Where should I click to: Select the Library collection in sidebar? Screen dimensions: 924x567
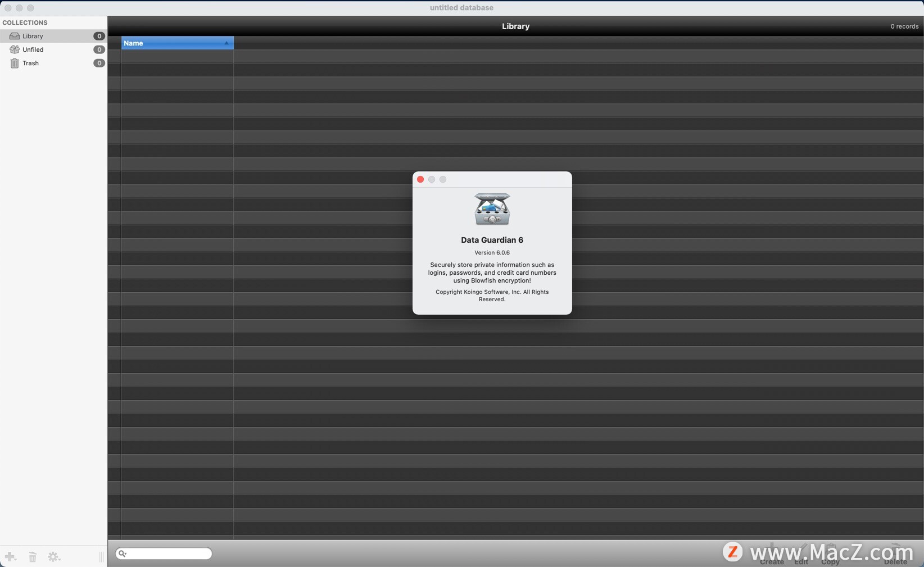coord(53,36)
